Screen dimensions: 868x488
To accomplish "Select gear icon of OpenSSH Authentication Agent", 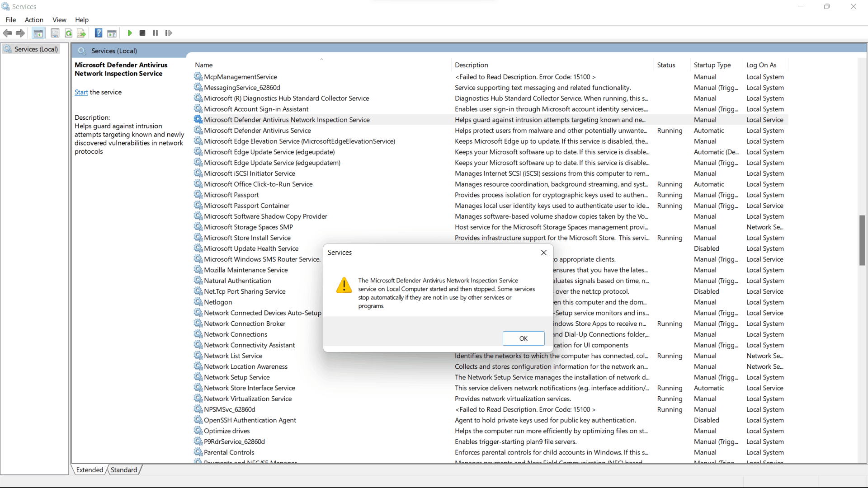I will tap(198, 420).
